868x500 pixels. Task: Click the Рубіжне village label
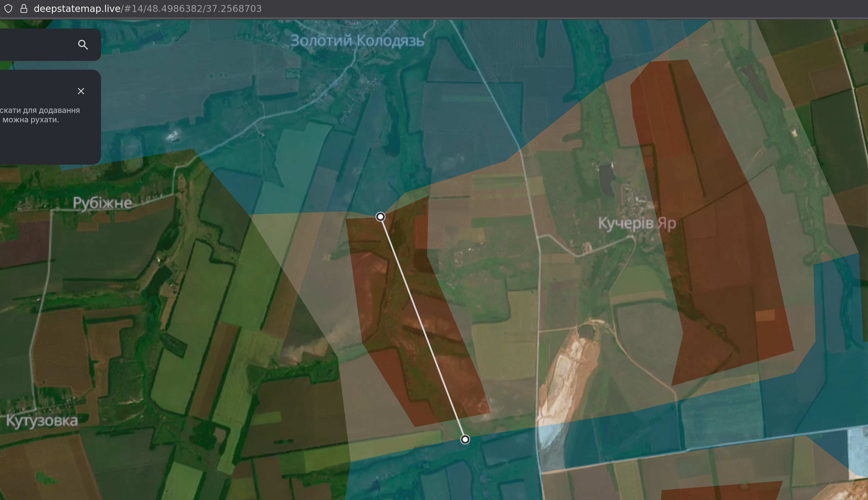(102, 203)
